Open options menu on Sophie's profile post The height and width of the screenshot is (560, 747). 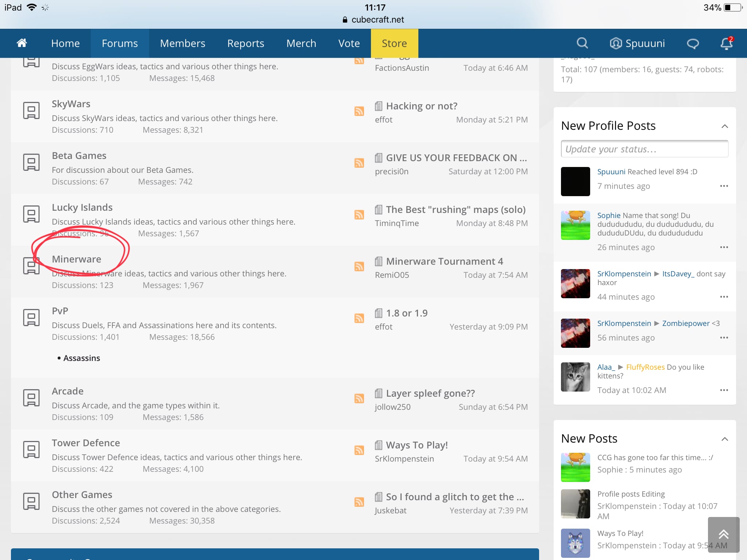tap(724, 247)
